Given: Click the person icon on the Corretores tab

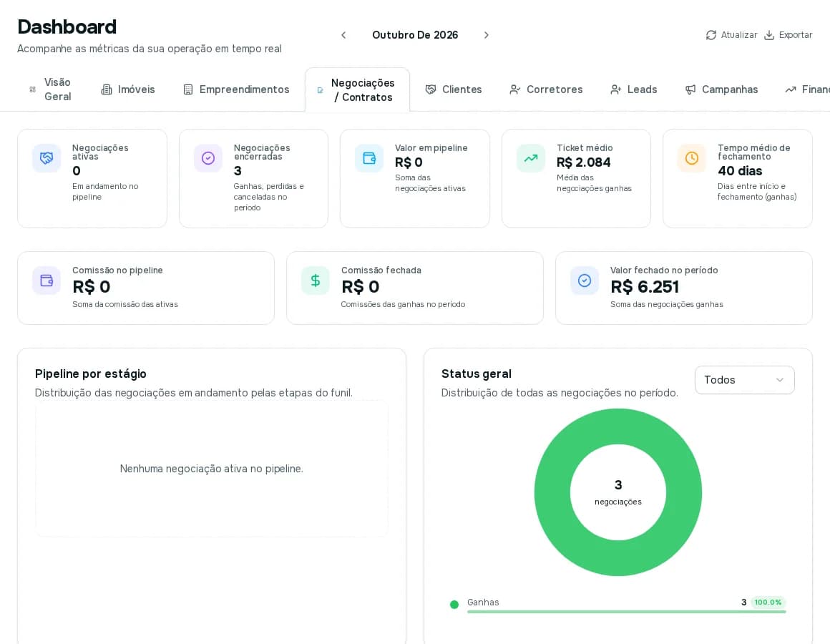Looking at the screenshot, I should 515,89.
